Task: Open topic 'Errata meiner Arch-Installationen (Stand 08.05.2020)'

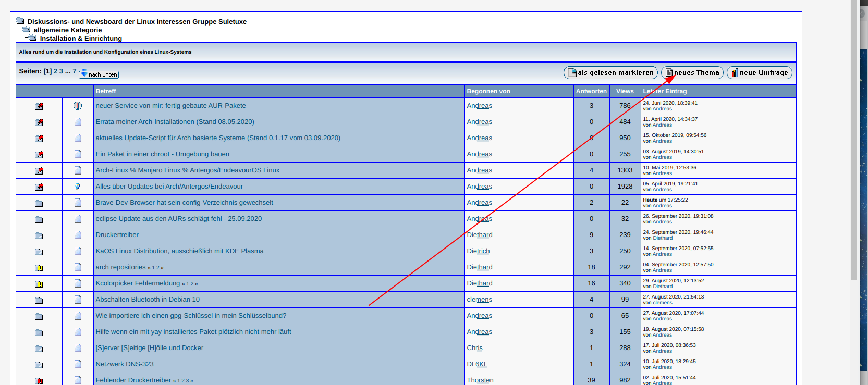Action: click(175, 122)
